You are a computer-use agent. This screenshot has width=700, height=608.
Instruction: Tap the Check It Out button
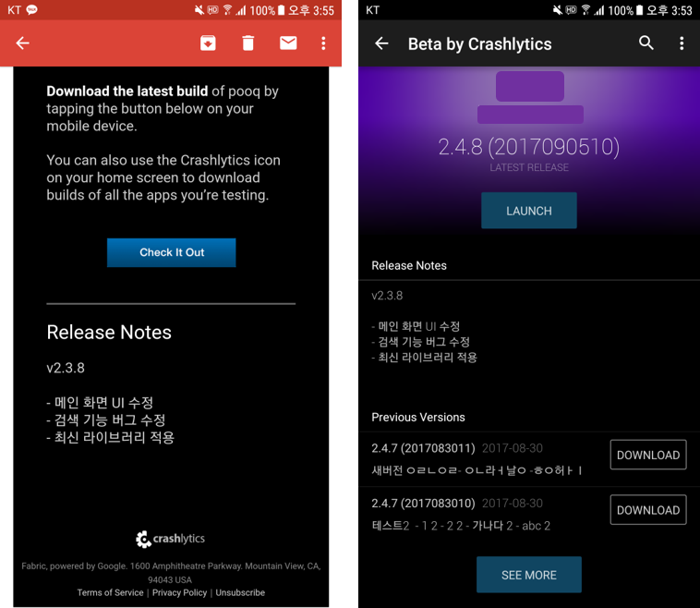(x=172, y=252)
